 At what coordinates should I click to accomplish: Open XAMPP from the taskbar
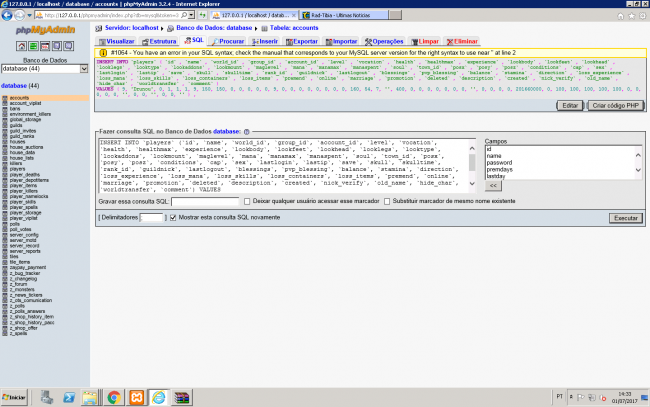pos(136,397)
